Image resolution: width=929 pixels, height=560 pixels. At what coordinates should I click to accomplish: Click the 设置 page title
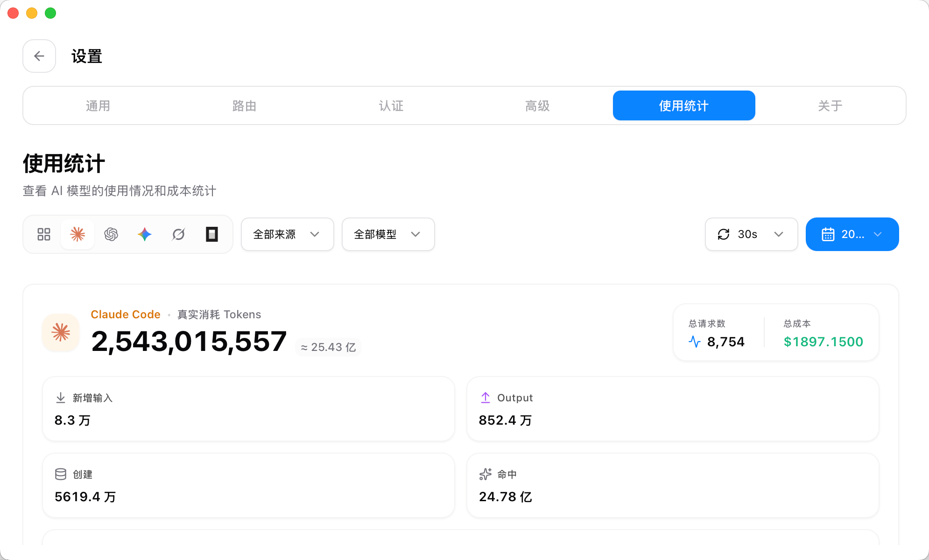click(87, 56)
